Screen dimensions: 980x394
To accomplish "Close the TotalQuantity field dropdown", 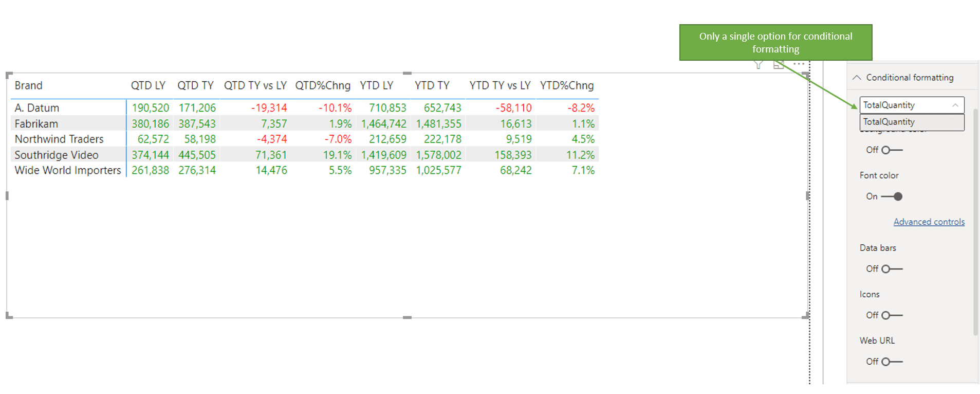I will (955, 105).
